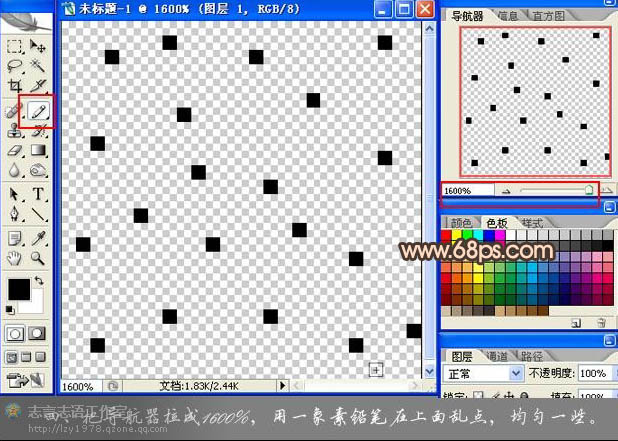The height and width of the screenshot is (441, 618).
Task: Select the Magic Wand tool
Action: point(38,66)
